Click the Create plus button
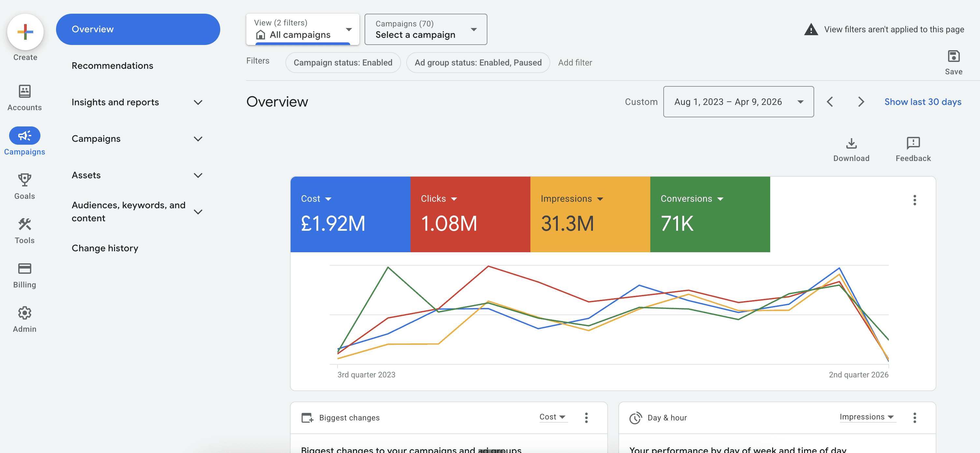The image size is (980, 453). click(25, 32)
